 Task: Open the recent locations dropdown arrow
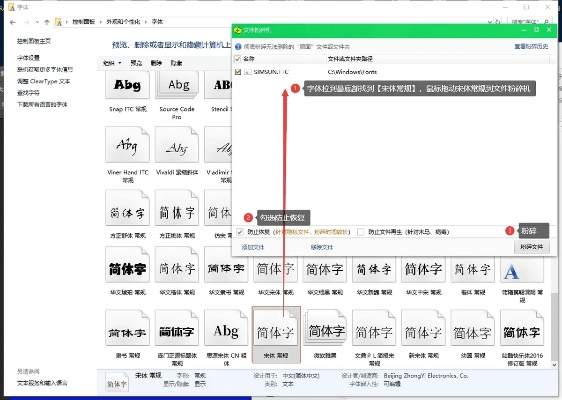pos(37,22)
